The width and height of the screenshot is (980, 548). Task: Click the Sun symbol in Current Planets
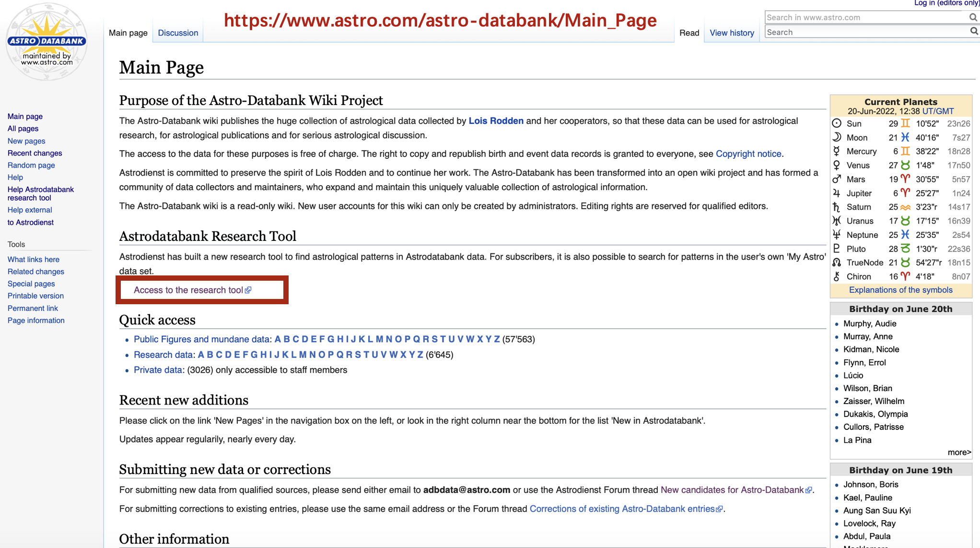(x=836, y=123)
